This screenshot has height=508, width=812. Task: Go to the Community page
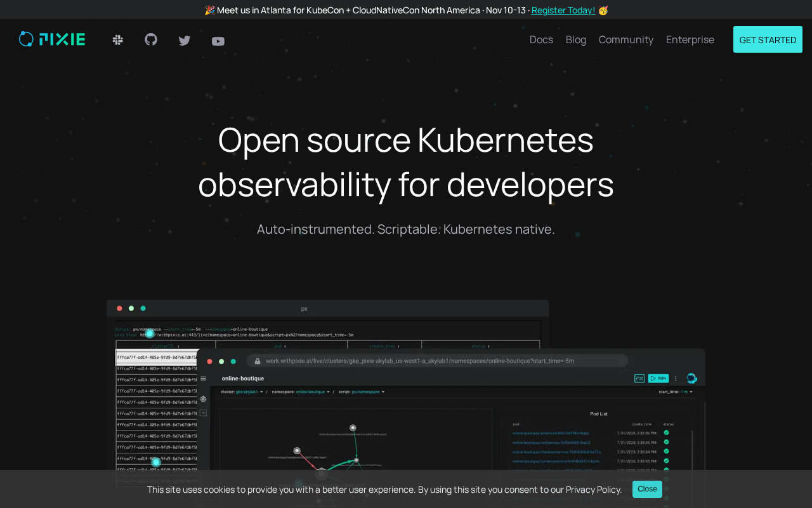pyautogui.click(x=625, y=39)
